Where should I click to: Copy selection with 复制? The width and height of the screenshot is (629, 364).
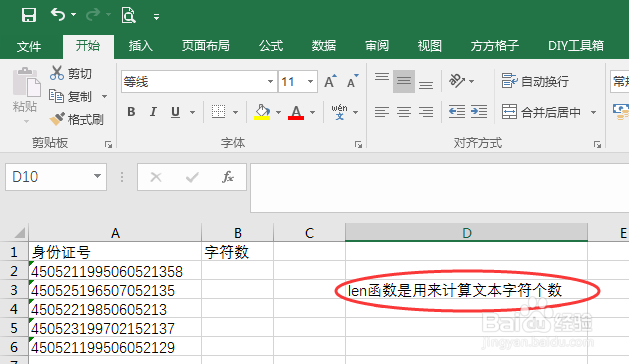71,96
